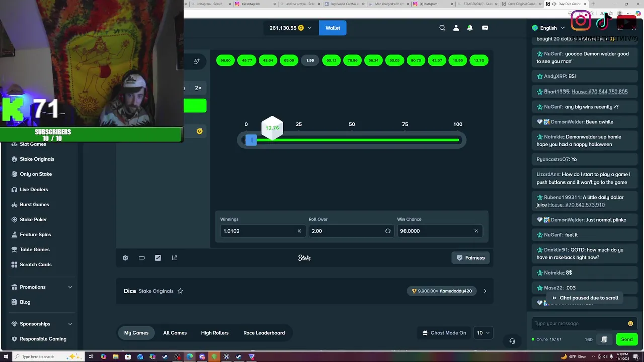Open Stake Poker in sidebar
The height and width of the screenshot is (362, 644).
tap(33, 219)
